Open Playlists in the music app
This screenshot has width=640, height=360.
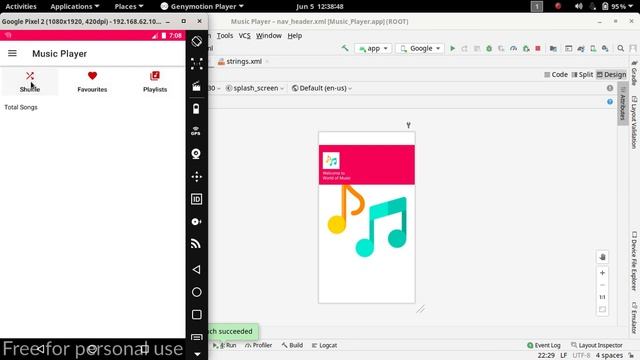155,82
